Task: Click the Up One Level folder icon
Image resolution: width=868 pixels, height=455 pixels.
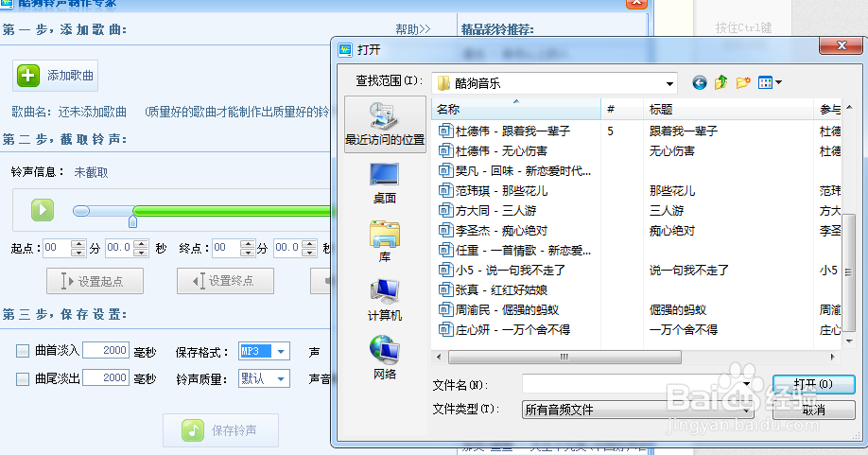Action: (720, 83)
